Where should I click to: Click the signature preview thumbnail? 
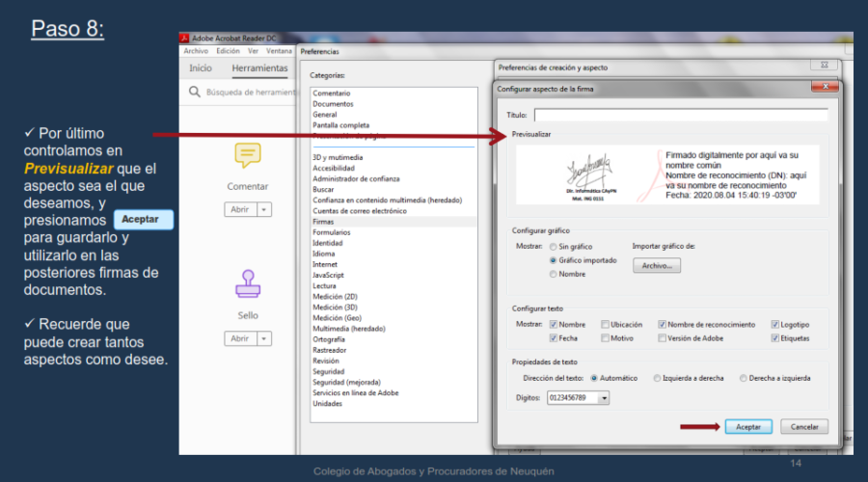pos(667,174)
